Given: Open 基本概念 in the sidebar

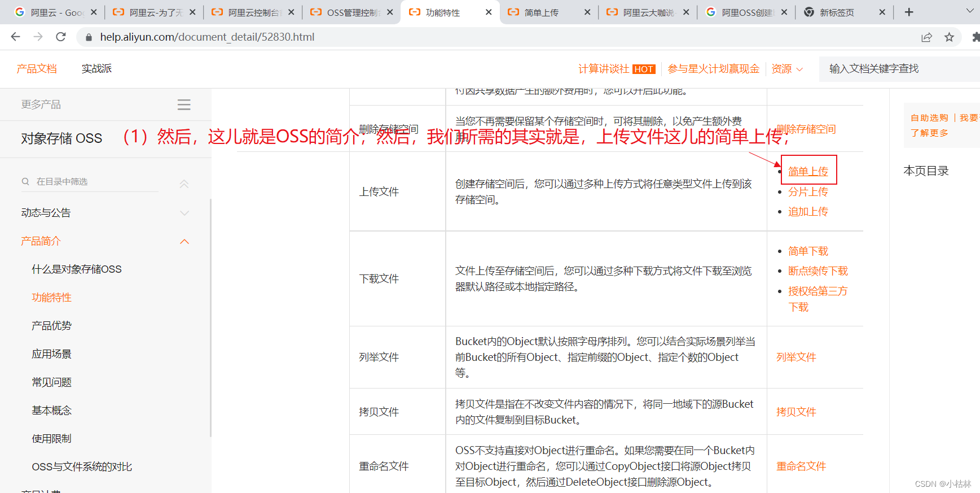Looking at the screenshot, I should 51,411.
